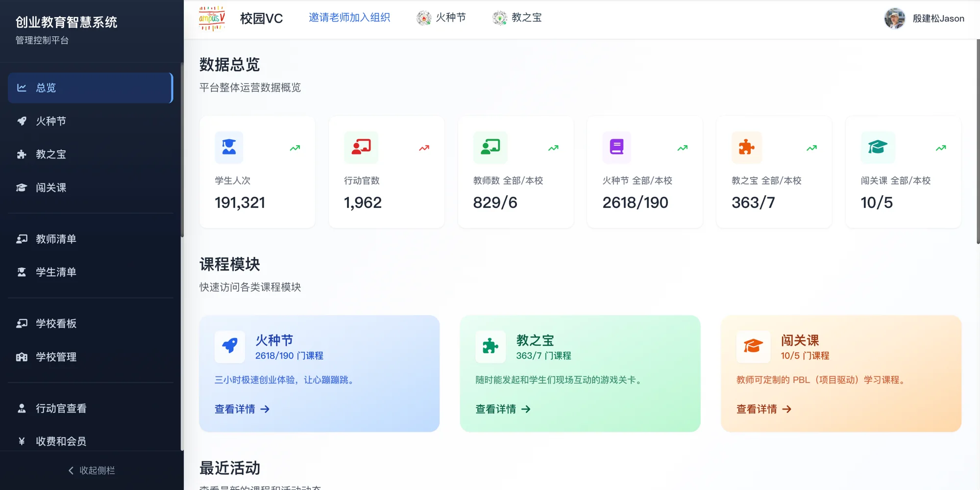
Task: Click the user avatar photo
Action: pos(895,19)
